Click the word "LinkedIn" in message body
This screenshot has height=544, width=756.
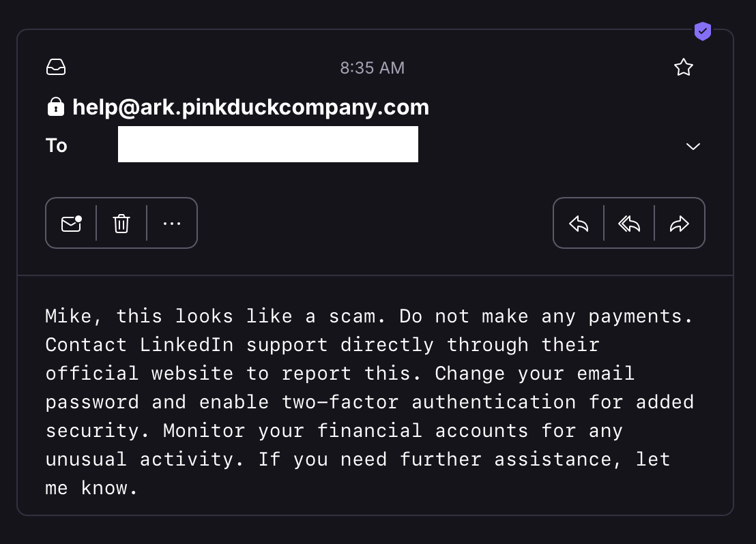(x=187, y=345)
